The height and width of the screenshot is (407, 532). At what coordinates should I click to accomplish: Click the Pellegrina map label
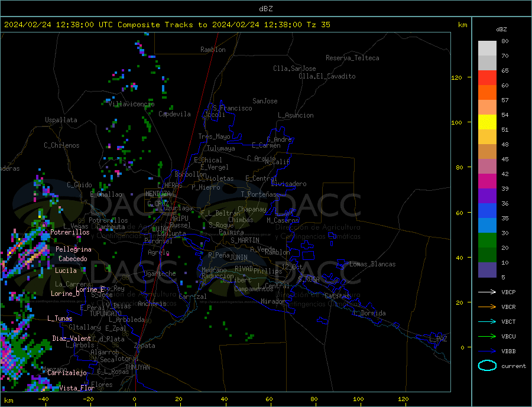click(74, 249)
